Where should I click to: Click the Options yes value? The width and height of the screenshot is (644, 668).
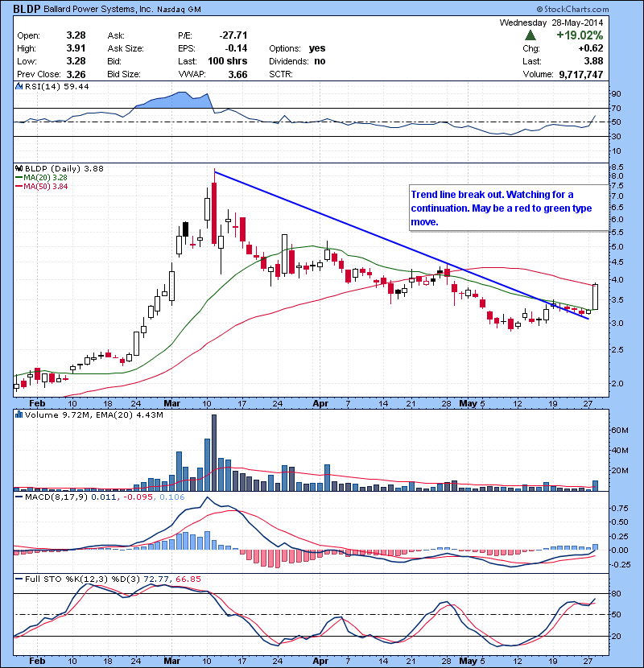pyautogui.click(x=317, y=48)
